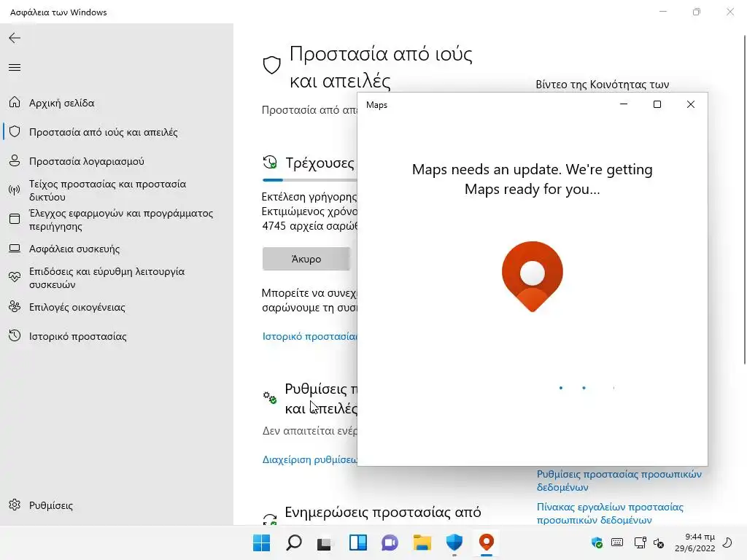This screenshot has width=747, height=560.
Task: Open Πίνακας εργαλείων προστασίας προσωπικών δεδομένων link
Action: click(610, 513)
